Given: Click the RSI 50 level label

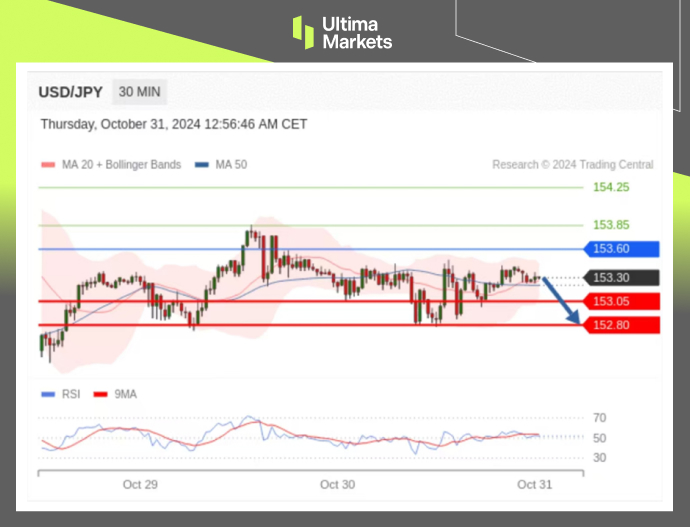Looking at the screenshot, I should click(x=599, y=438).
